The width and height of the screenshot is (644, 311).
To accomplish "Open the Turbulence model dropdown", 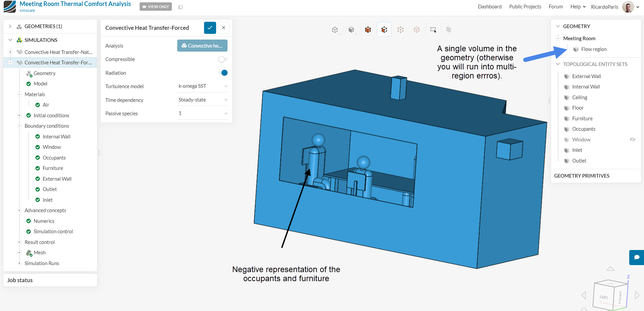I will pos(202,86).
